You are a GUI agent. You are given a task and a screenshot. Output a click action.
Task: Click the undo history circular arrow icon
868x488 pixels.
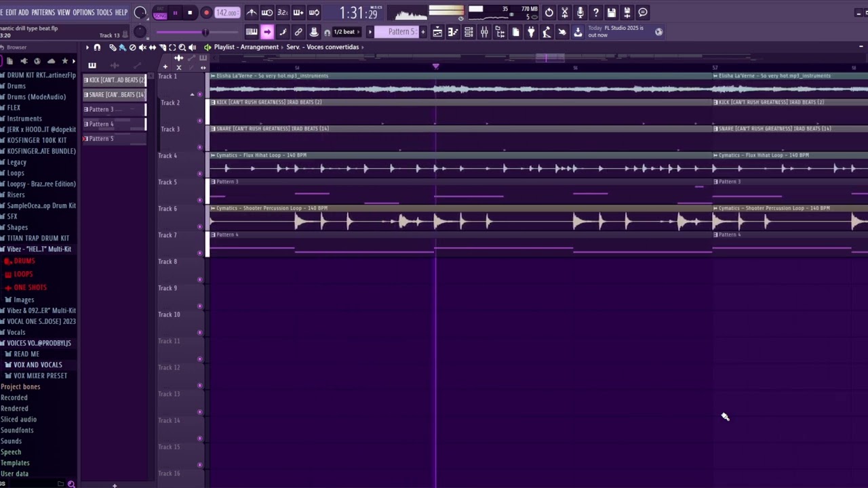549,12
